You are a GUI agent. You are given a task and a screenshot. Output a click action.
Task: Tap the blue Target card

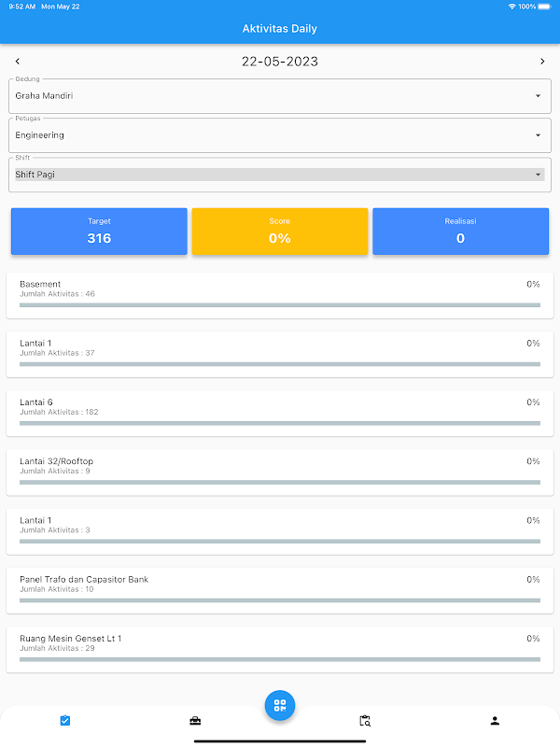pos(99,232)
